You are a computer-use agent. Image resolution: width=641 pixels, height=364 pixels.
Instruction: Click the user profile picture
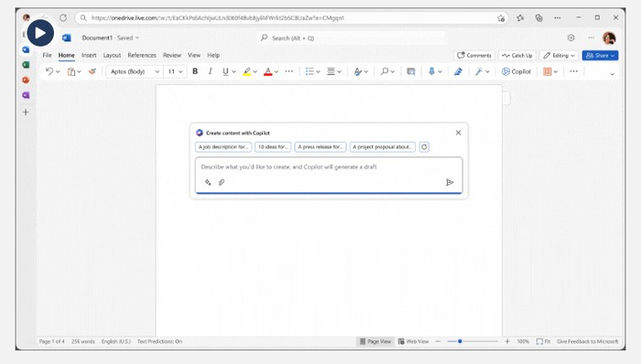click(x=609, y=37)
